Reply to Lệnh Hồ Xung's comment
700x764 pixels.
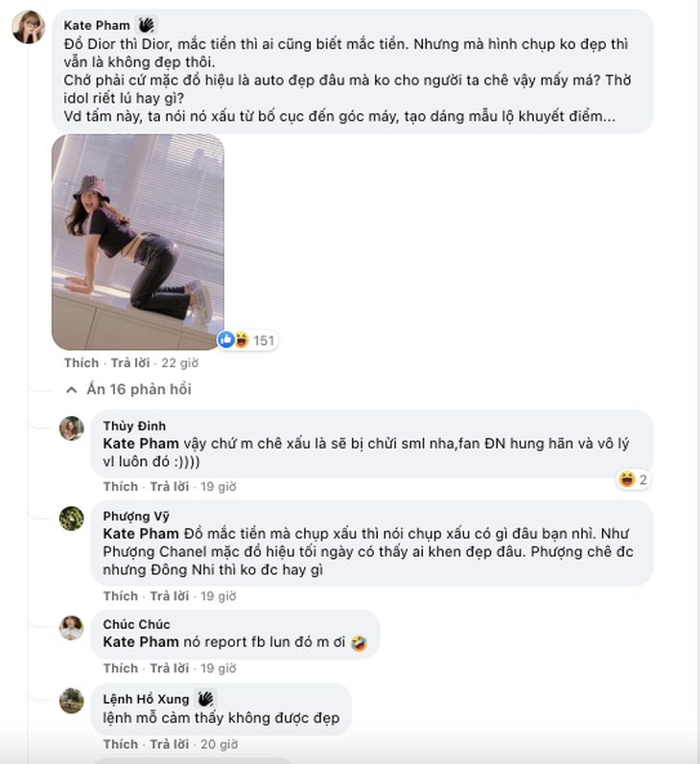pos(170,744)
